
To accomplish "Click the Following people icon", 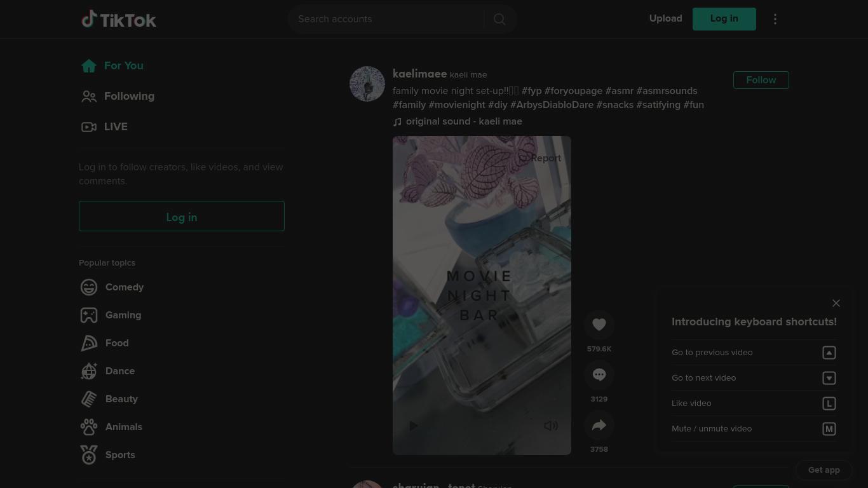I will pyautogui.click(x=89, y=96).
